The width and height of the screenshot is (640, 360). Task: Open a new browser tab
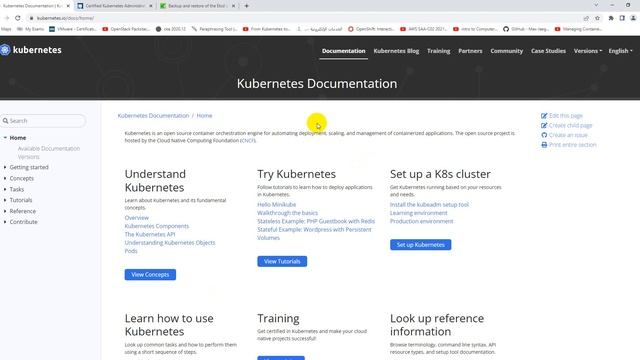(247, 6)
